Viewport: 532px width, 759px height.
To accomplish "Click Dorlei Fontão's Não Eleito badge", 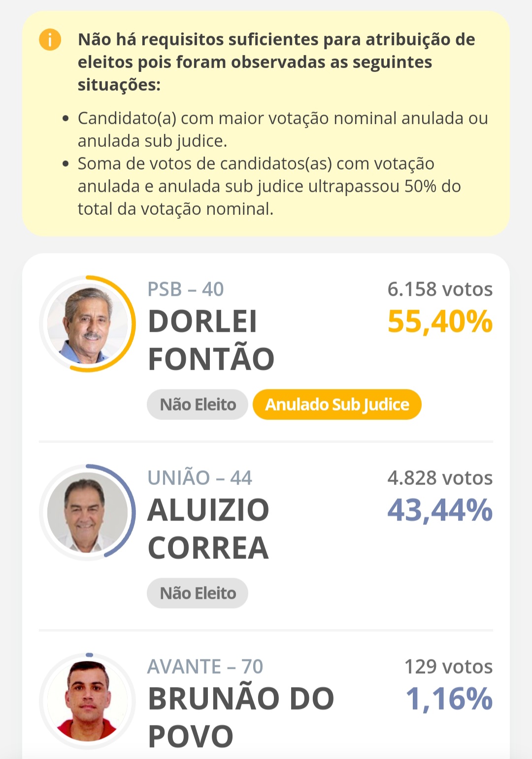I will pyautogui.click(x=198, y=405).
